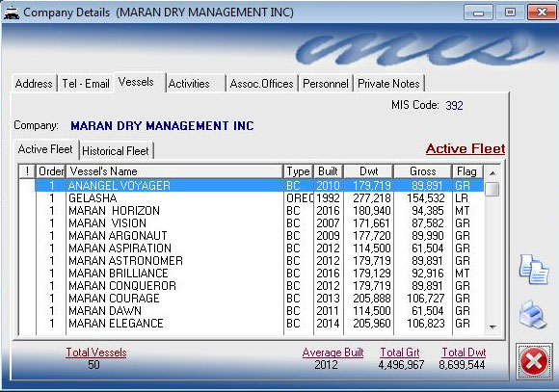The height and width of the screenshot is (392, 559).
Task: Click company name MARAN DRY MANAGEMENT INC
Action: tap(162, 126)
